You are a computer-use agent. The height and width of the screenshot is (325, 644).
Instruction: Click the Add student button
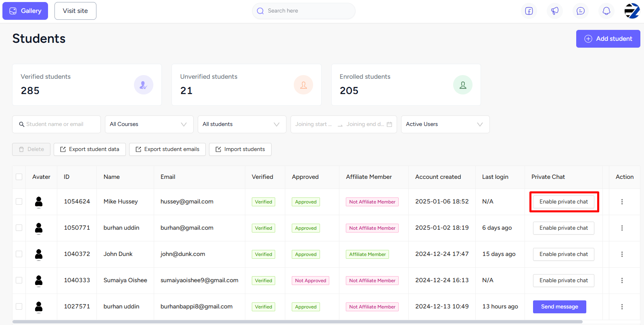pyautogui.click(x=608, y=39)
